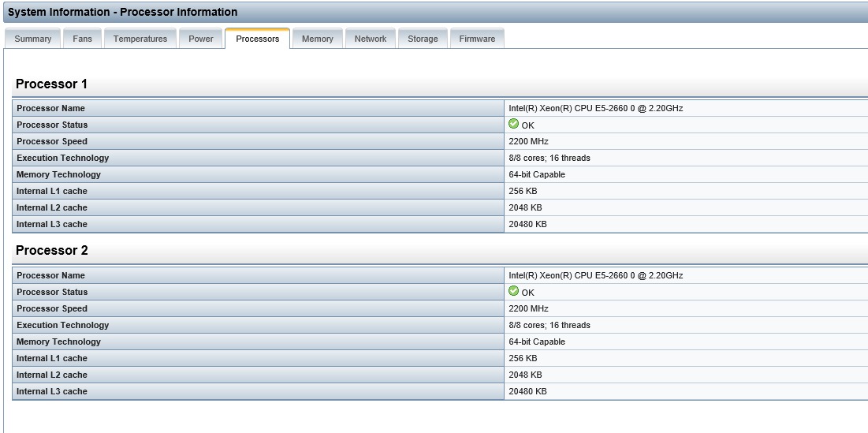
Task: View the Storage tab
Action: point(423,39)
